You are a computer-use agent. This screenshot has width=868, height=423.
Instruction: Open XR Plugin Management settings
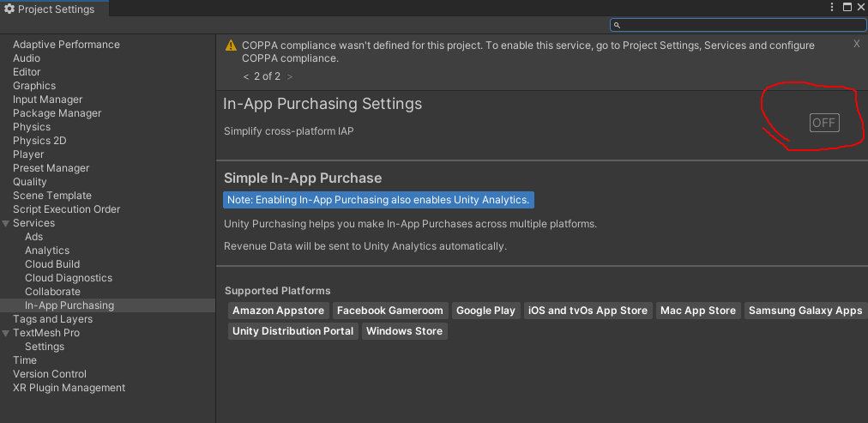click(69, 388)
